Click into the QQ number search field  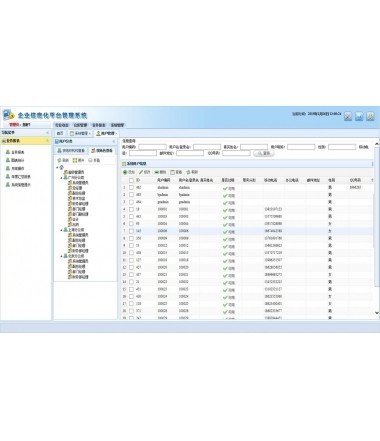click(236, 153)
